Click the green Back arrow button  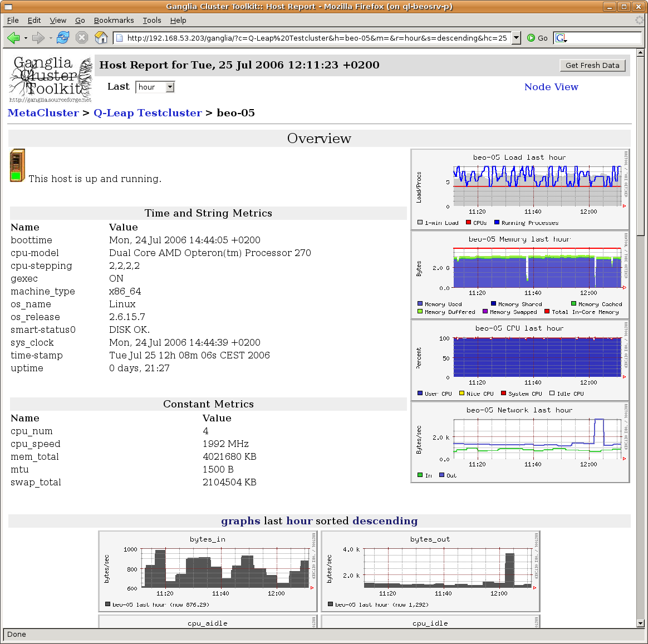tap(13, 38)
